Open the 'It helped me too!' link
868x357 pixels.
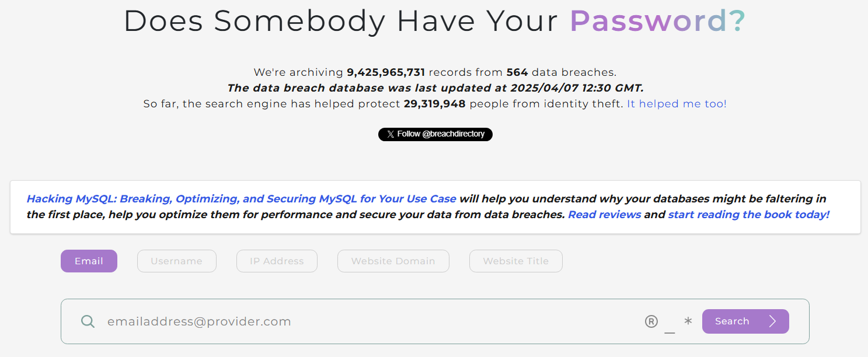pyautogui.click(x=676, y=103)
